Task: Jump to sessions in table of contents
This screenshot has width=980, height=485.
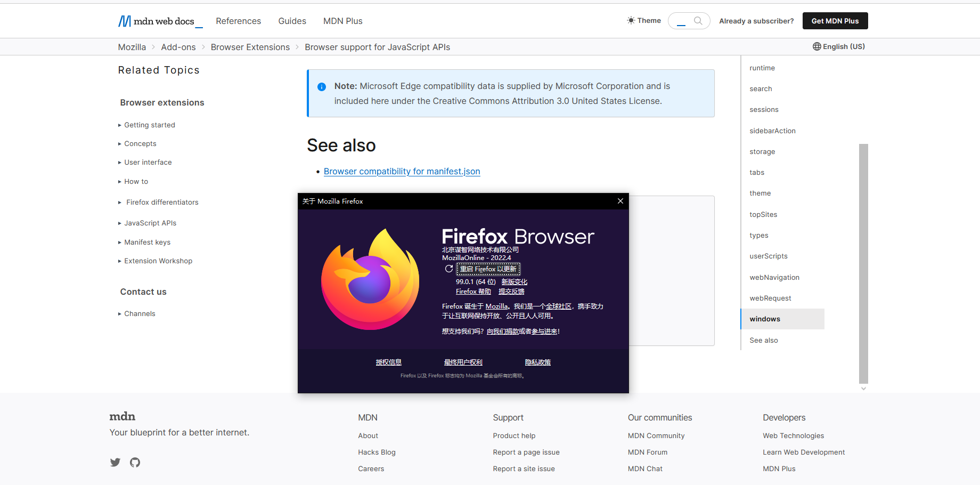Action: [764, 110]
